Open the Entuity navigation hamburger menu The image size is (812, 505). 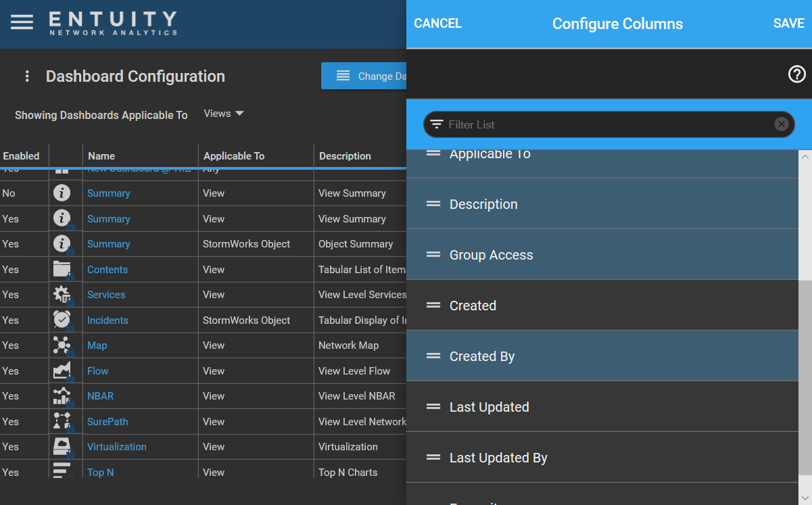(x=22, y=20)
